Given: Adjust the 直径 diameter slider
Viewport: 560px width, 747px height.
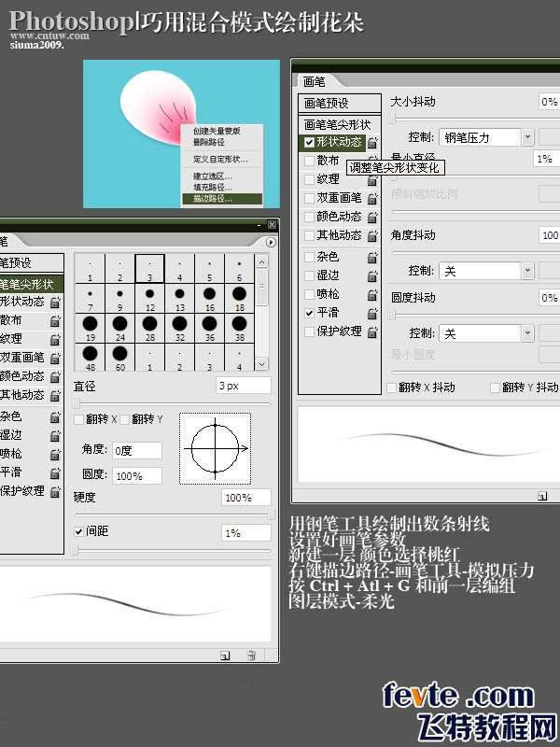Looking at the screenshot, I should [x=173, y=403].
